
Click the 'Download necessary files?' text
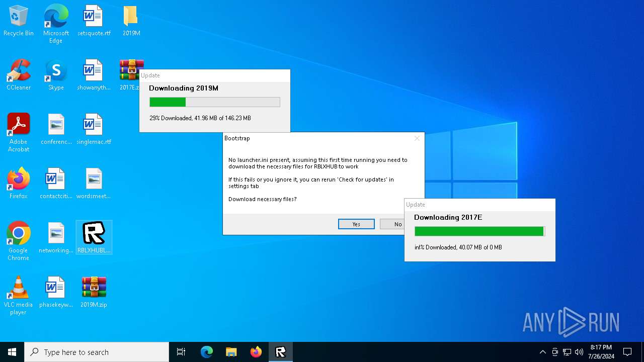tap(263, 199)
